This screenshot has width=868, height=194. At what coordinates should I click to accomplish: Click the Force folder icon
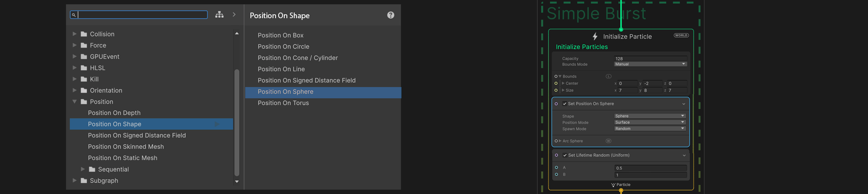click(84, 45)
